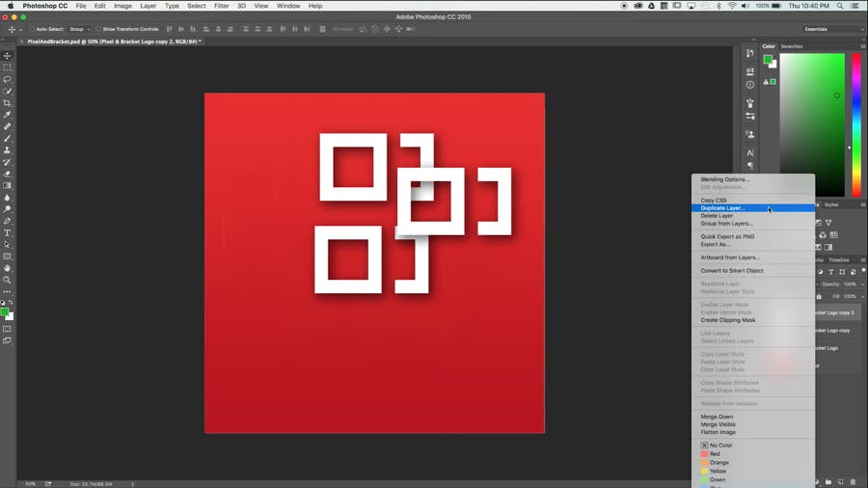Switch to the Styles tab
Viewport: 868px width, 488px height.
point(831,204)
